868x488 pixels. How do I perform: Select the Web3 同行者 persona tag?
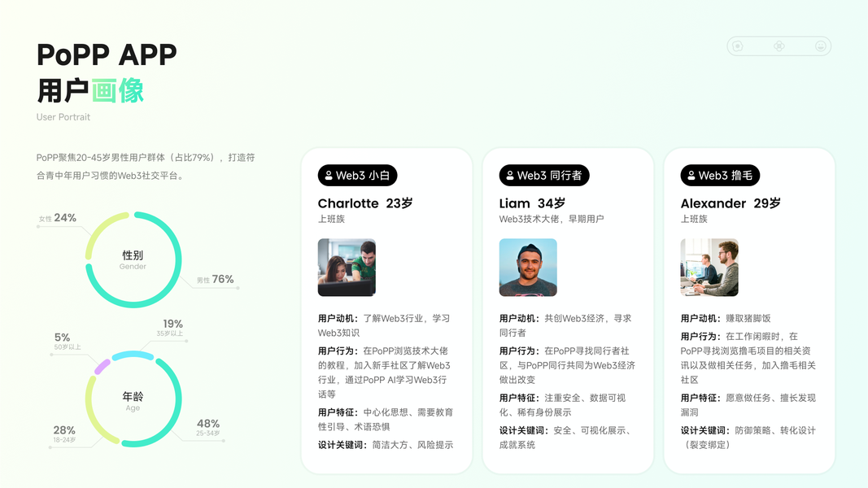pyautogui.click(x=544, y=176)
